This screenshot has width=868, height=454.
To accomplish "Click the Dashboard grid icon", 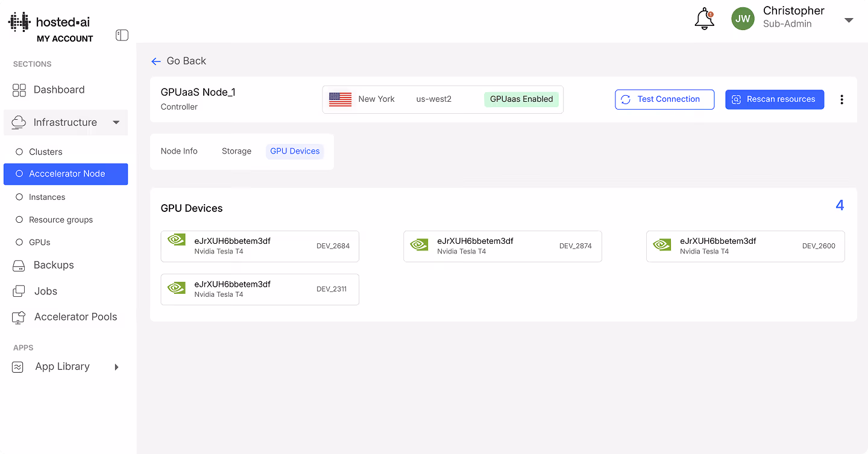I will [x=19, y=90].
